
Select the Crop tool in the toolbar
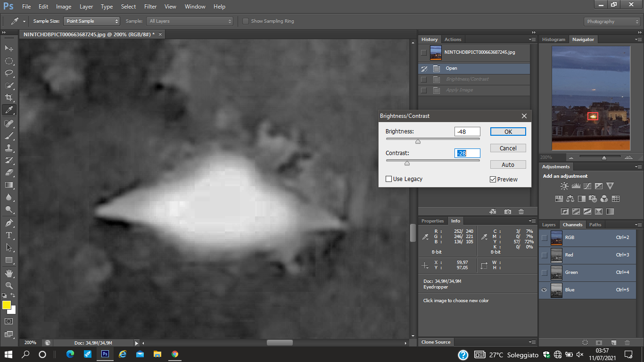pyautogui.click(x=8, y=98)
